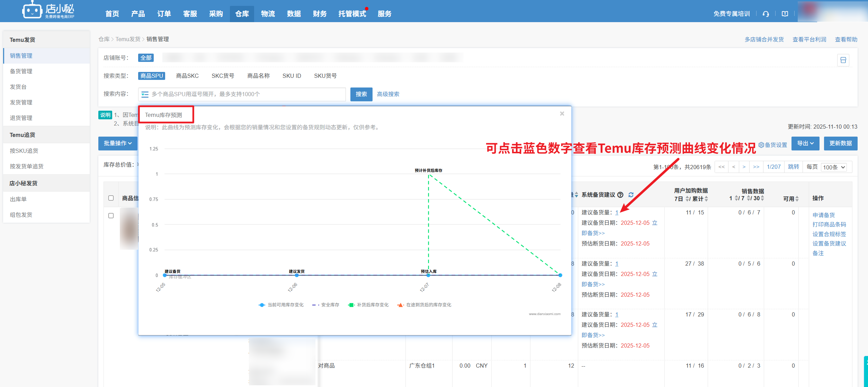This screenshot has height=387, width=868.
Task: Open the 100条 per-page selector
Action: click(x=833, y=167)
